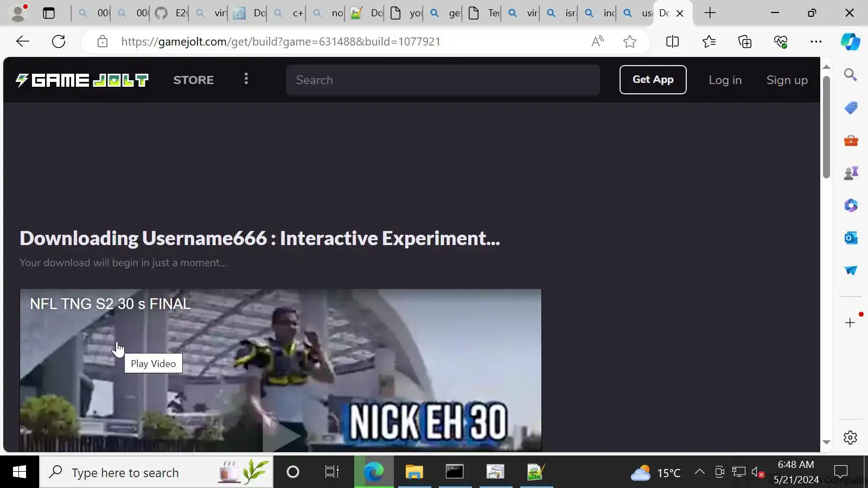Open Outlook in the Edge sidebar

(850, 237)
